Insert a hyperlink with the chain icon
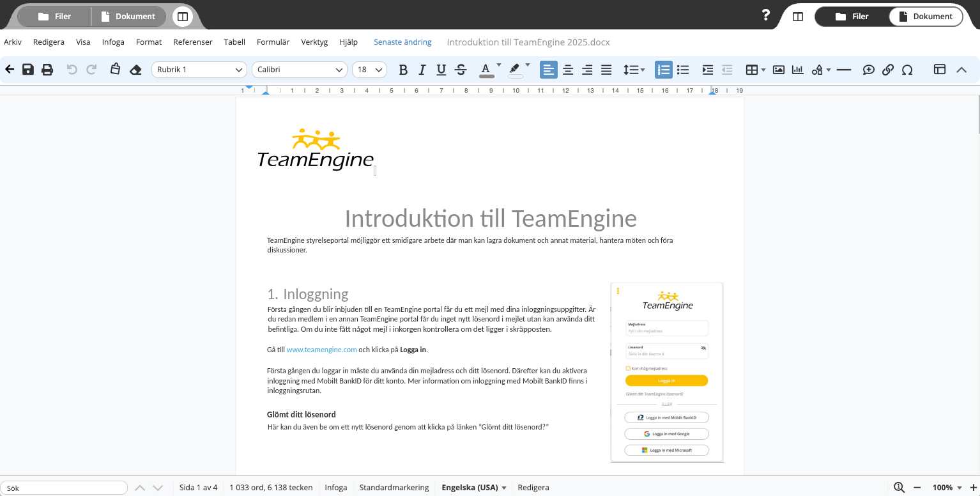Screen dimensions: 980x496 [x=888, y=70]
